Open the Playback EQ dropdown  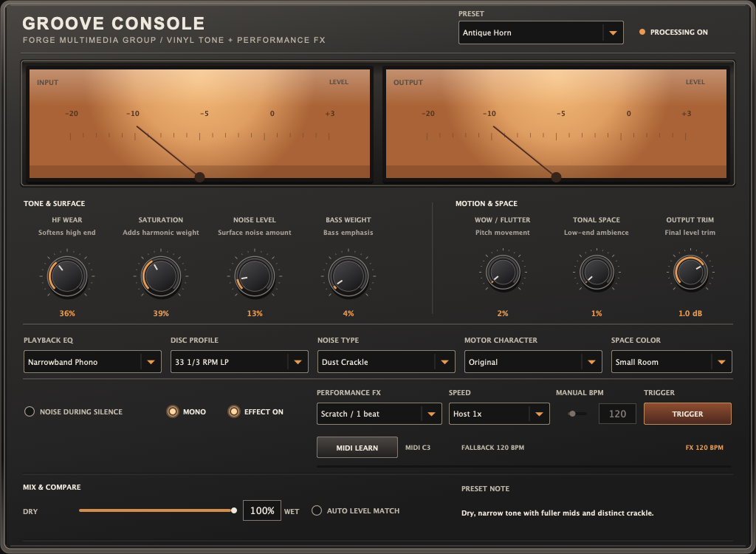tap(92, 361)
